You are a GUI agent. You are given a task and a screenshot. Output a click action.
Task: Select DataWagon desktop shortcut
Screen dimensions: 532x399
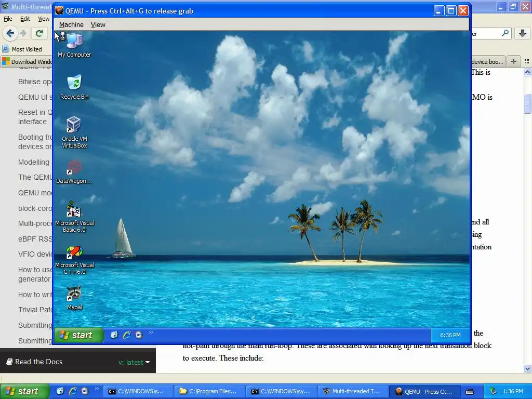pyautogui.click(x=74, y=171)
